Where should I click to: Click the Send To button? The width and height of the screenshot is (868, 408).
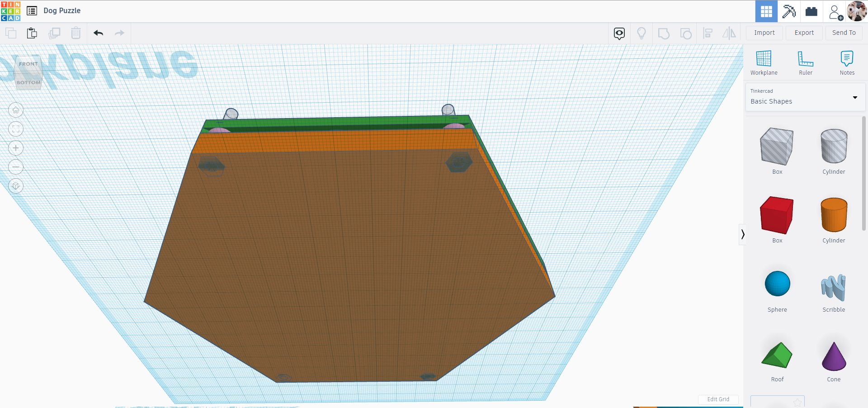[x=844, y=33]
